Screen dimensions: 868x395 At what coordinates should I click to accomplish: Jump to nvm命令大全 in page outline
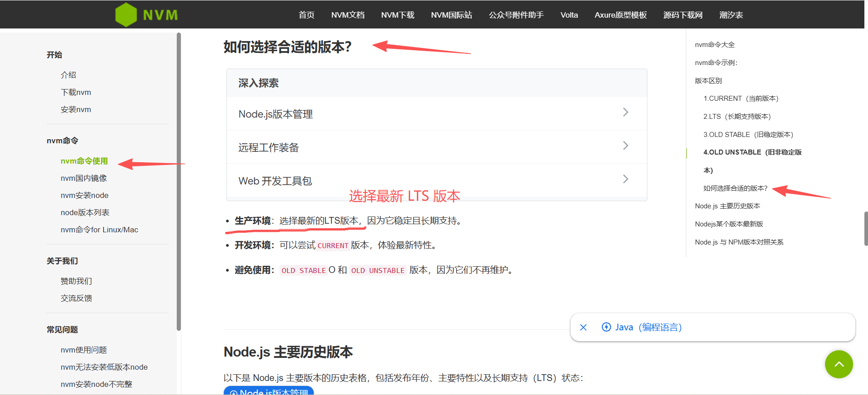coord(715,45)
